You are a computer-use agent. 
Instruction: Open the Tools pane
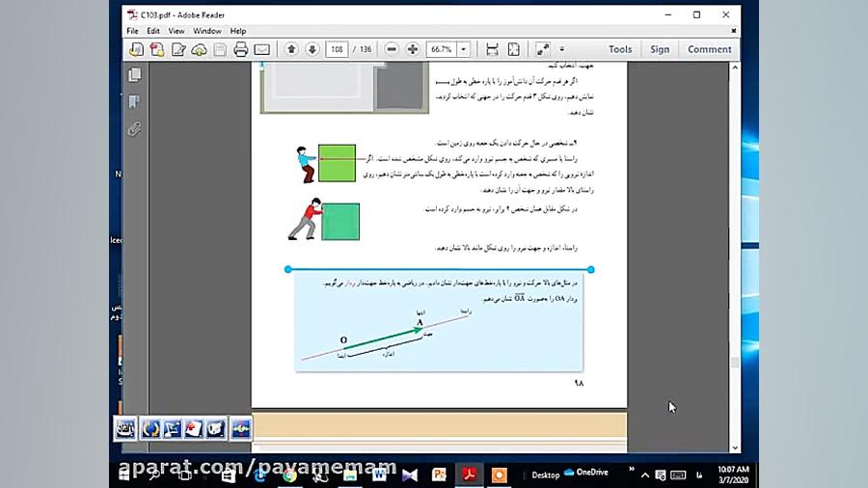[x=620, y=49]
